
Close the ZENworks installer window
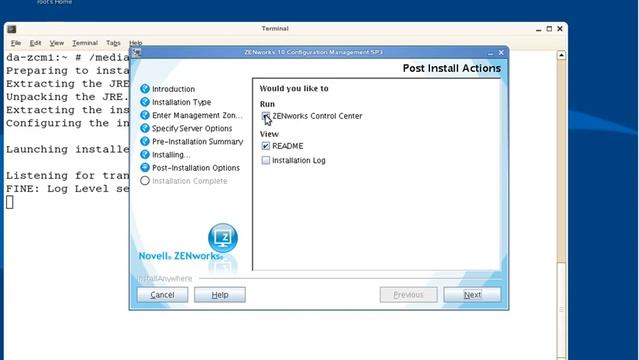tap(501, 53)
